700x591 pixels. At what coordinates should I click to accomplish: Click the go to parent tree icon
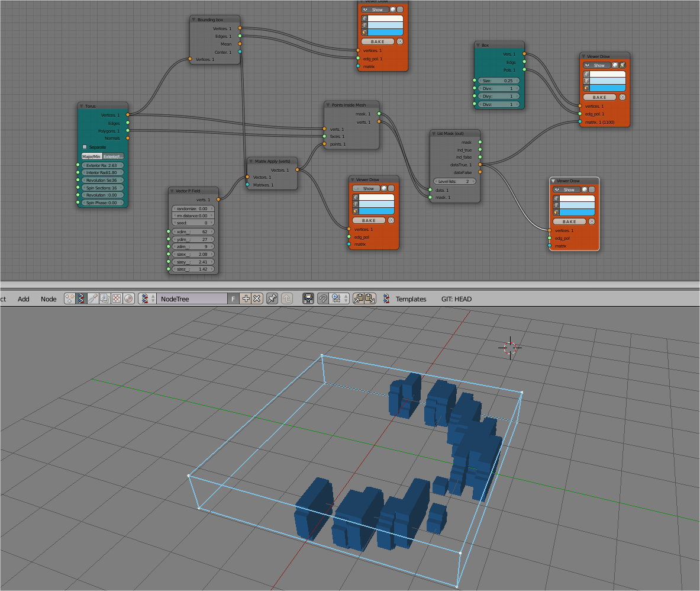[286, 298]
